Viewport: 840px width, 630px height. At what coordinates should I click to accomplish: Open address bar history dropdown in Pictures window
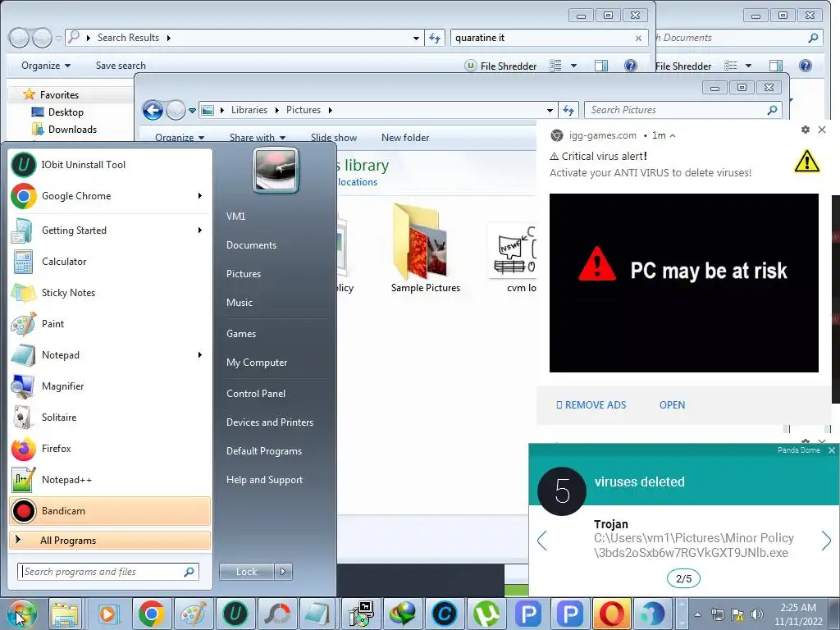(x=550, y=111)
